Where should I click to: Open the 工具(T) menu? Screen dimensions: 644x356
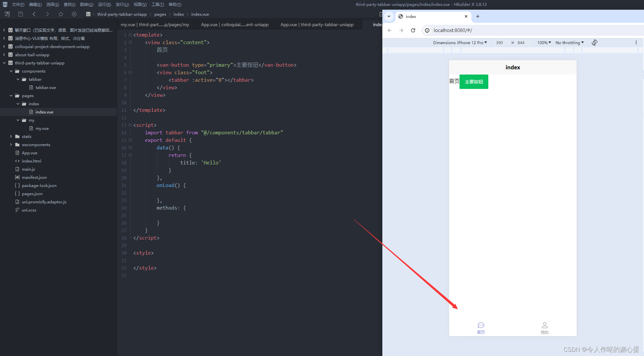[x=158, y=4]
